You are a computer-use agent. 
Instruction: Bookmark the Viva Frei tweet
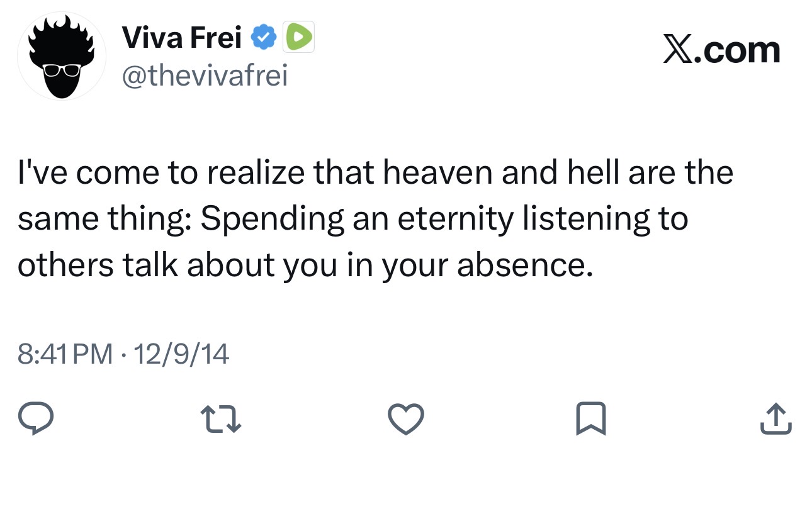tap(590, 418)
